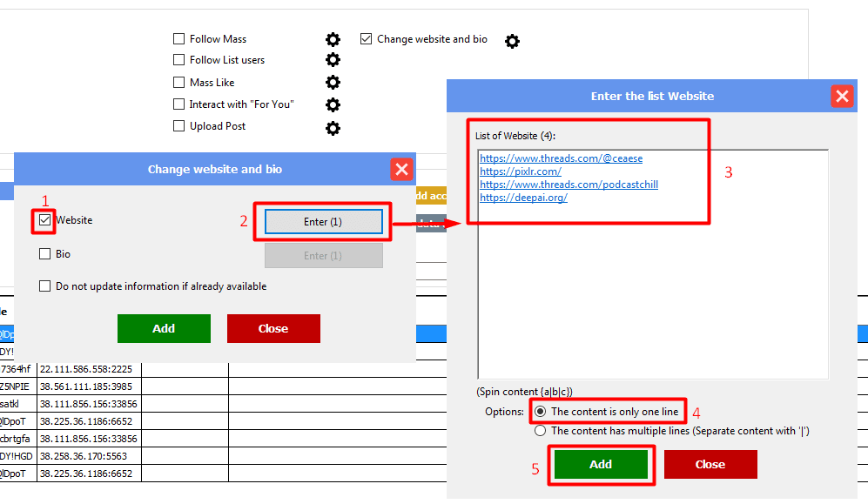This screenshot has width=868, height=504.
Task: Tick the Bio checkbox
Action: [45, 254]
